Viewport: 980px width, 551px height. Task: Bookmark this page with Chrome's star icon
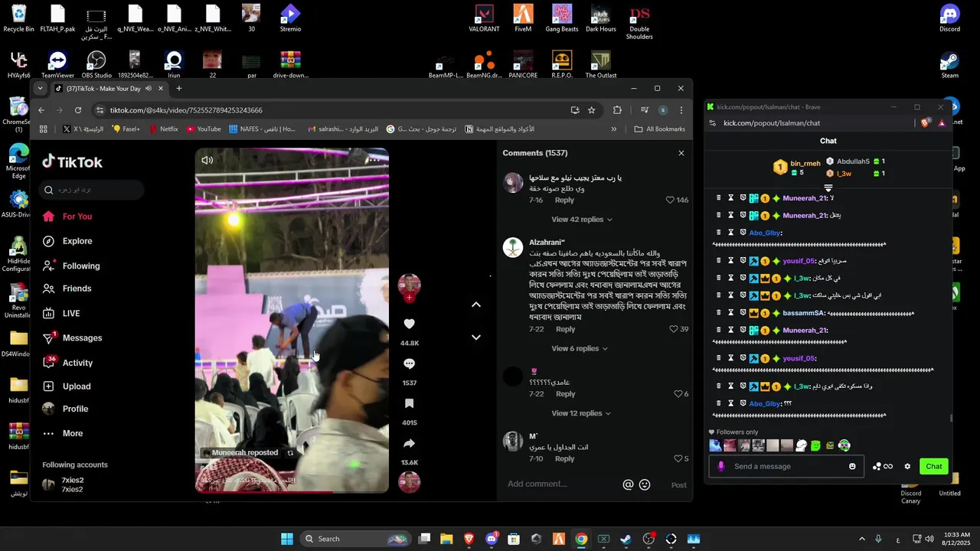point(591,110)
